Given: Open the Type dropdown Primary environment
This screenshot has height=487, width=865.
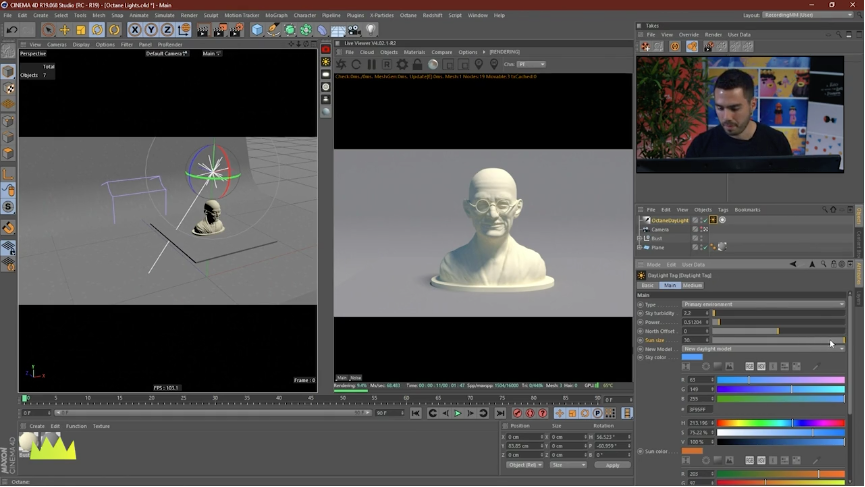Looking at the screenshot, I should (x=763, y=304).
